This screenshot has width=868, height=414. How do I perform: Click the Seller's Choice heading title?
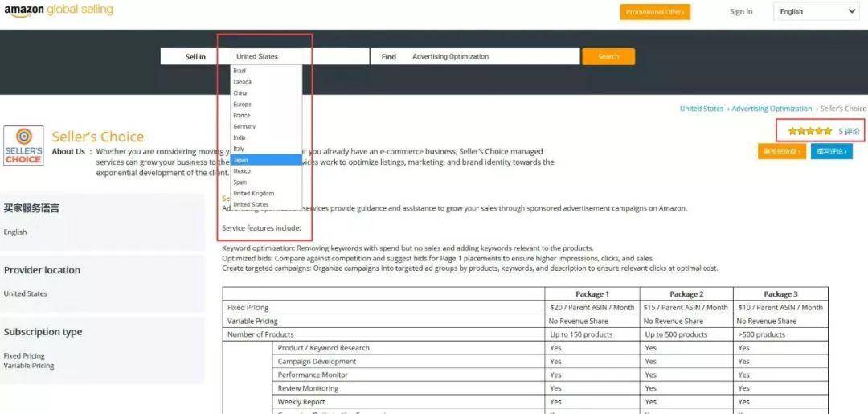coord(97,137)
